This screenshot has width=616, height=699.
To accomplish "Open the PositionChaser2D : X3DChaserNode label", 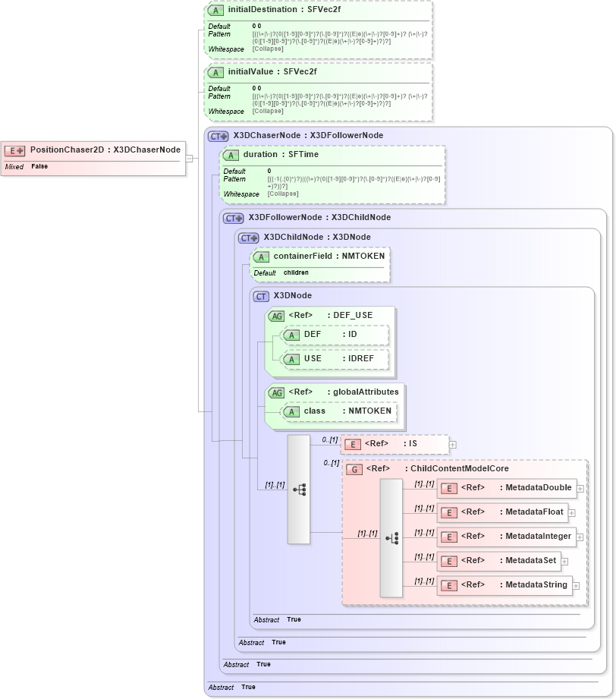I will pos(105,150).
